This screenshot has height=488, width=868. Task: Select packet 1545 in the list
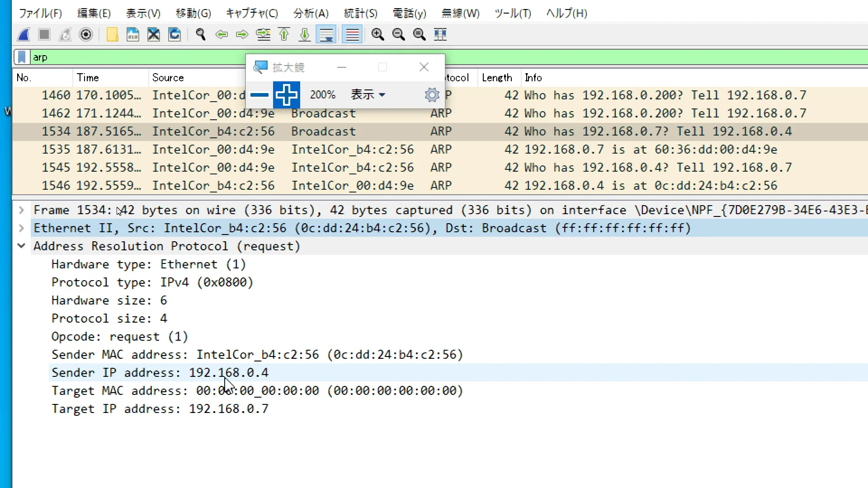[440, 168]
